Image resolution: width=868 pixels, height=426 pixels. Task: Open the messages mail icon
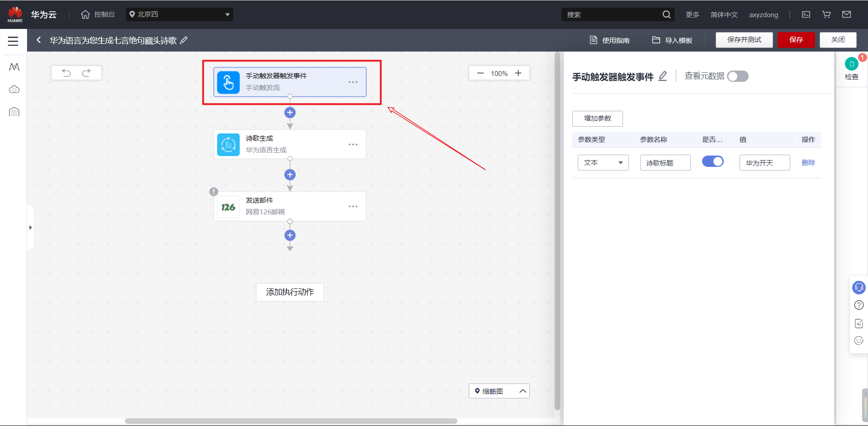[x=847, y=14]
